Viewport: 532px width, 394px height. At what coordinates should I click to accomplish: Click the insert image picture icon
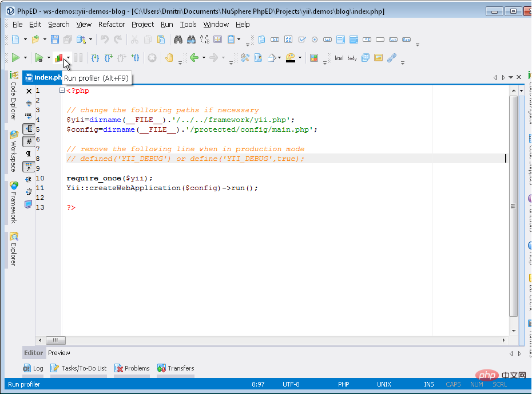(x=378, y=58)
